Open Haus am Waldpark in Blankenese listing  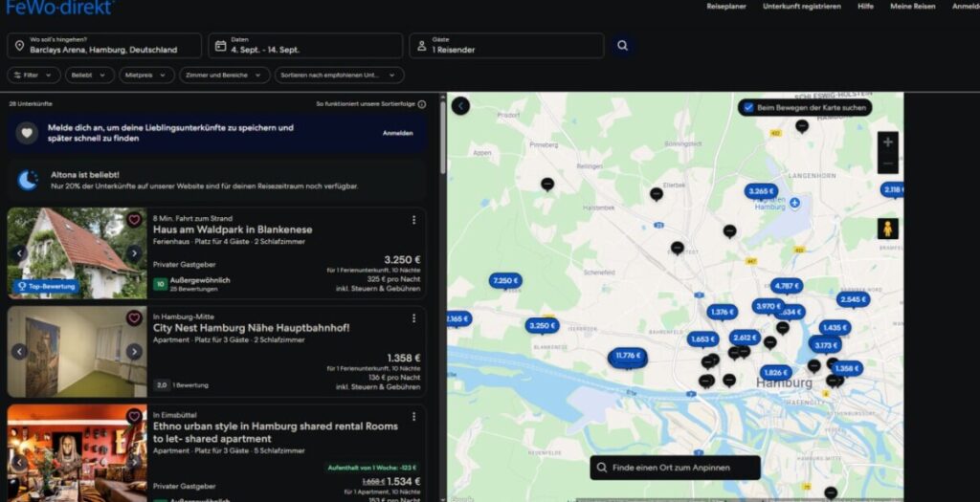pos(233,229)
